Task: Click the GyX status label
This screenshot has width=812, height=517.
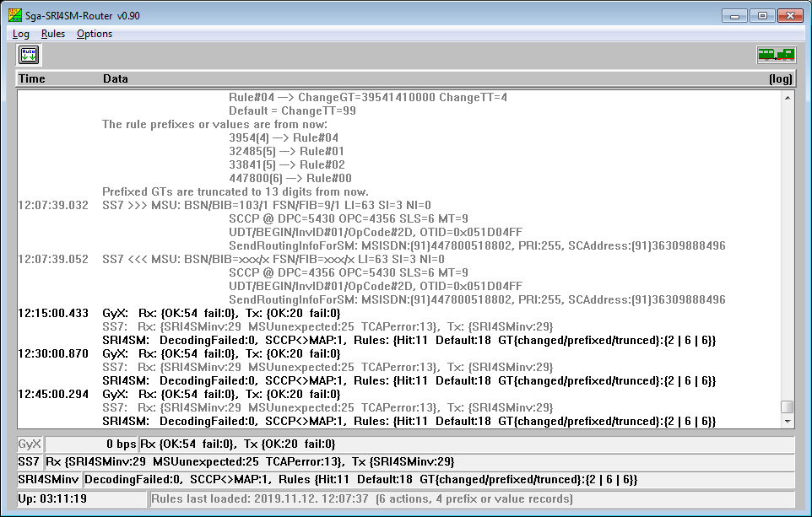Action: 30,444
